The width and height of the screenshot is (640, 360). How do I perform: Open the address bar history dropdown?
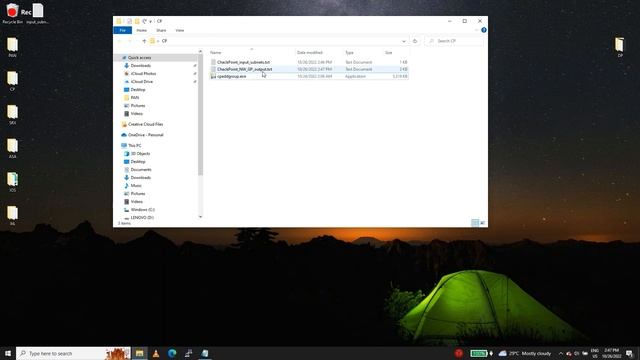pyautogui.click(x=404, y=41)
